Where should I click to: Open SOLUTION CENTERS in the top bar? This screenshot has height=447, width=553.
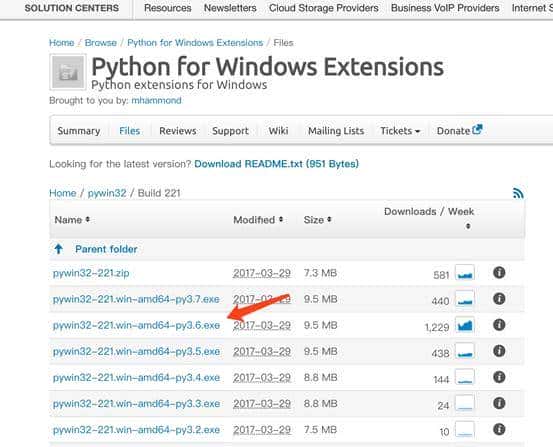click(x=72, y=8)
